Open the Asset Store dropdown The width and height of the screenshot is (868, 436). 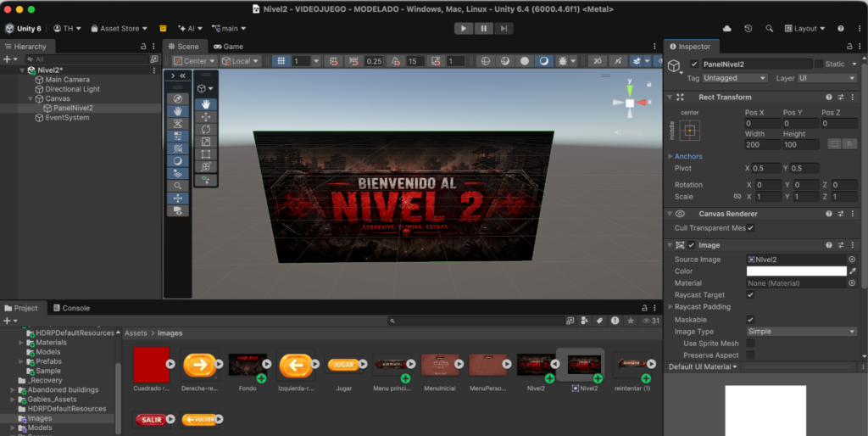pyautogui.click(x=119, y=28)
